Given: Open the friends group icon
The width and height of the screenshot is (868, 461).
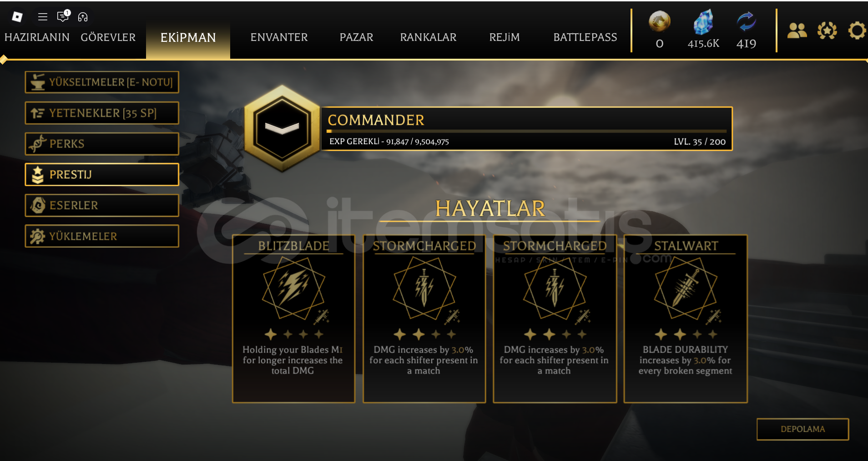Looking at the screenshot, I should point(797,30).
